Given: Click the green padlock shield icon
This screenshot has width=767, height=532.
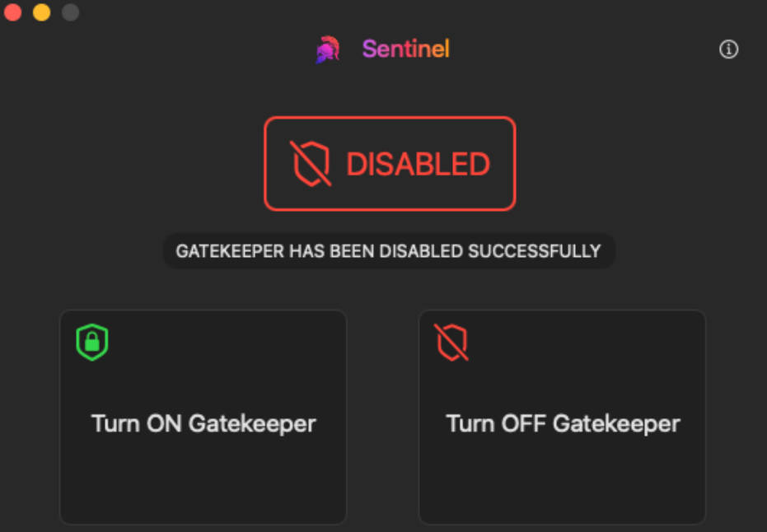Looking at the screenshot, I should tap(92, 343).
